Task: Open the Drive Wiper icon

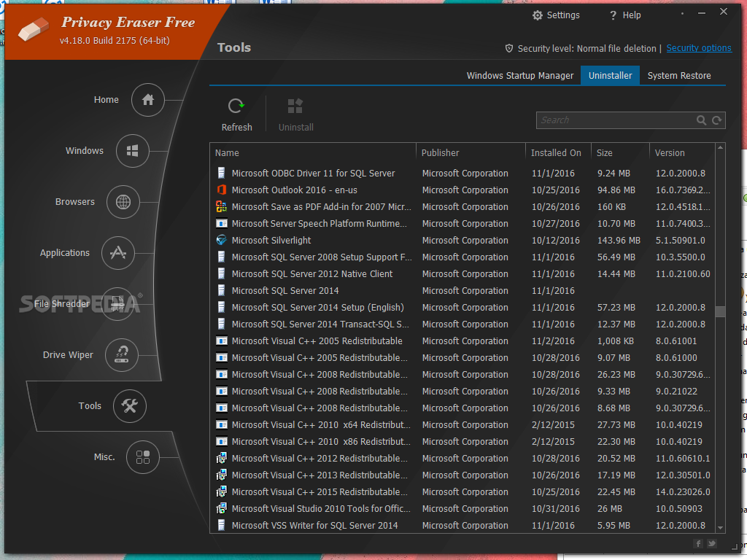Action: click(x=122, y=355)
